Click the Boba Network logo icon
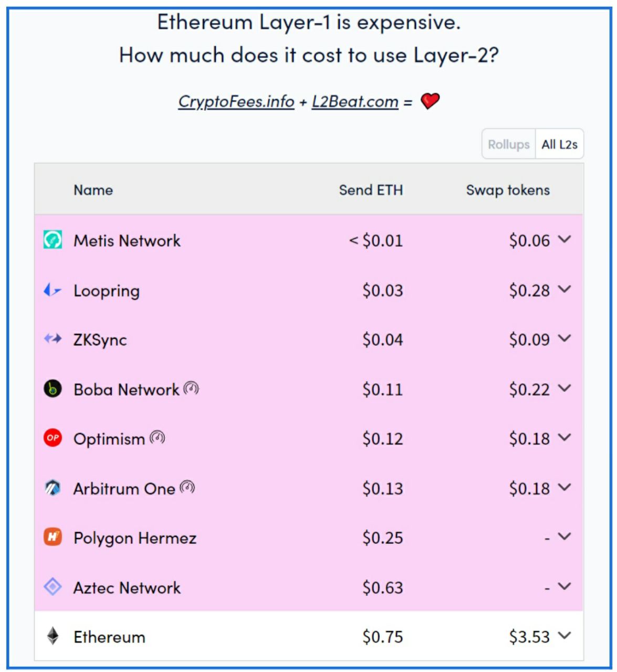617x672 pixels. pyautogui.click(x=53, y=389)
